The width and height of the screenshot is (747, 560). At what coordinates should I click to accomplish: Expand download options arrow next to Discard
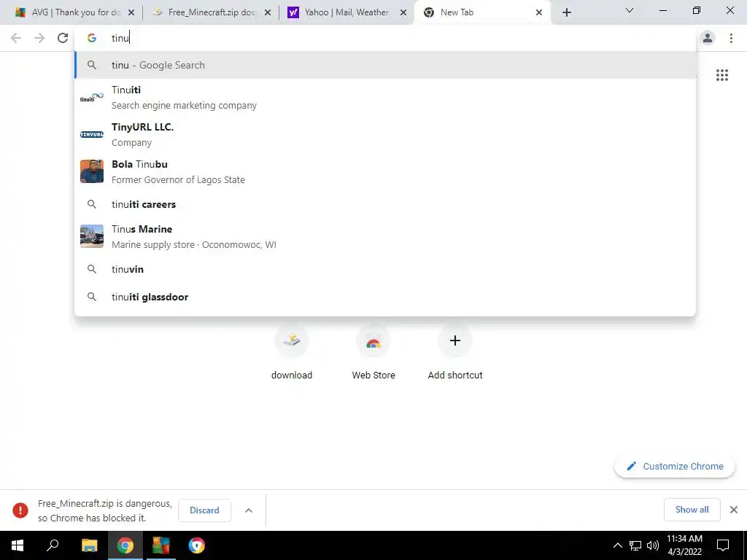[x=249, y=510]
